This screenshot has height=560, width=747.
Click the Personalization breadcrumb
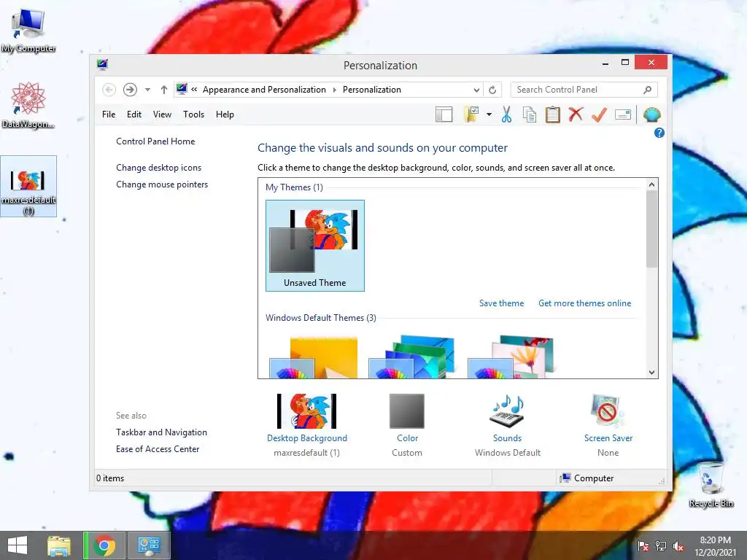372,90
